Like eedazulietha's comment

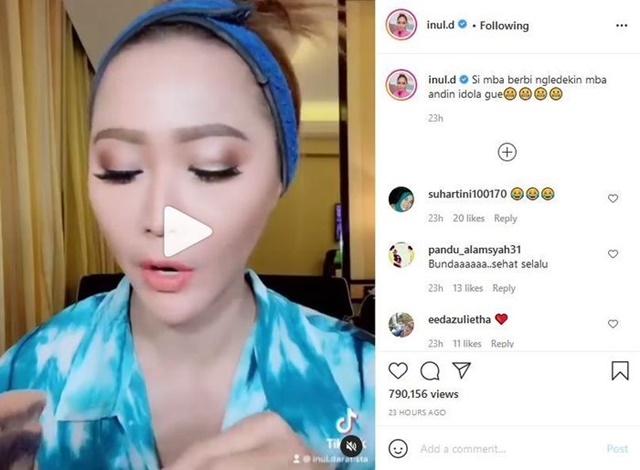pyautogui.click(x=613, y=324)
